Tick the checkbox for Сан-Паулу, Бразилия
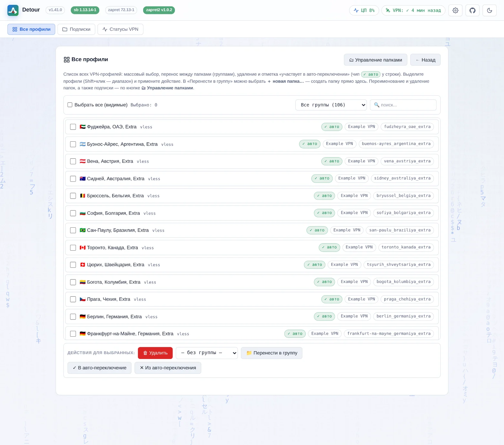Screen dimensions: 504x445 [73, 230]
